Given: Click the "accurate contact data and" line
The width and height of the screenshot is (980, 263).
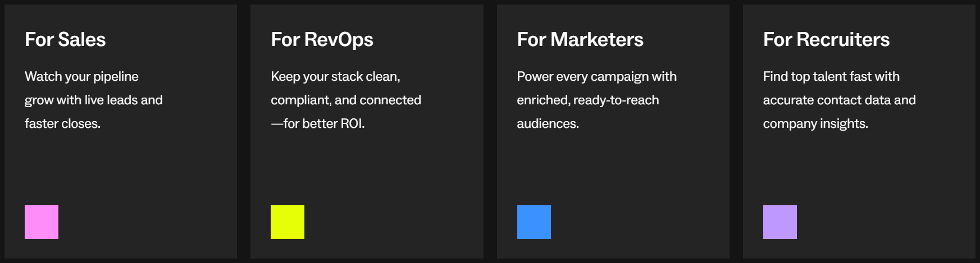Looking at the screenshot, I should [x=839, y=100].
